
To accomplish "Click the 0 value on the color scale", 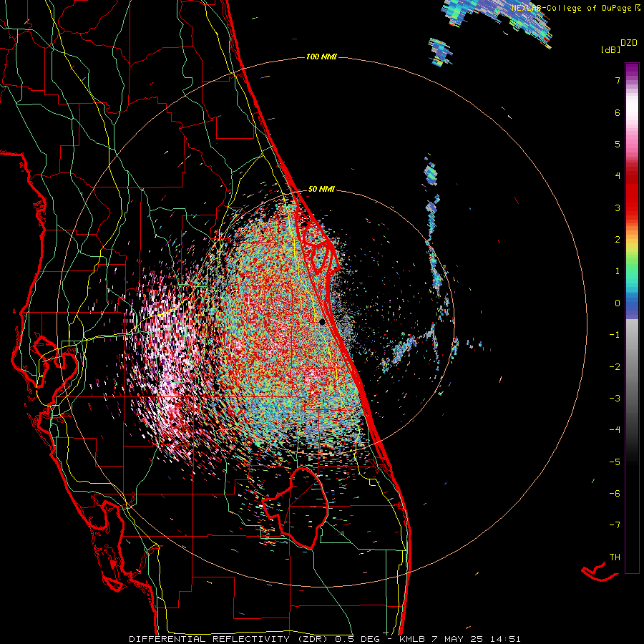I will point(618,303).
